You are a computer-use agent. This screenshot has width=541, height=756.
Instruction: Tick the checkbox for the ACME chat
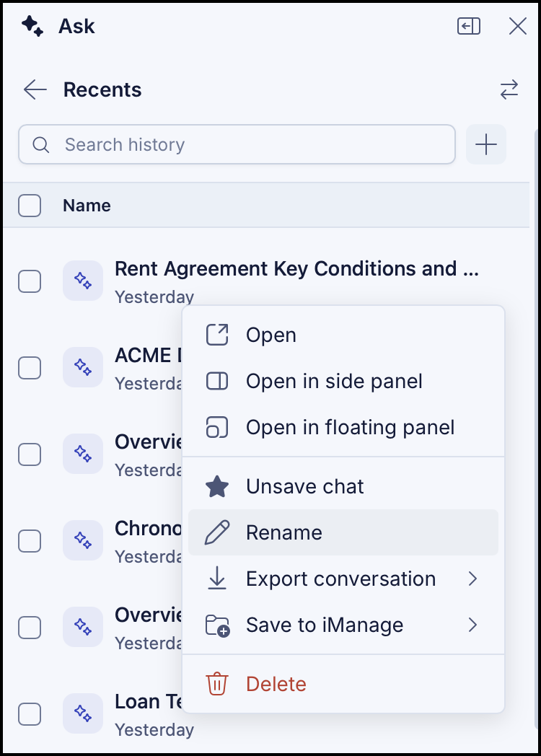click(30, 368)
